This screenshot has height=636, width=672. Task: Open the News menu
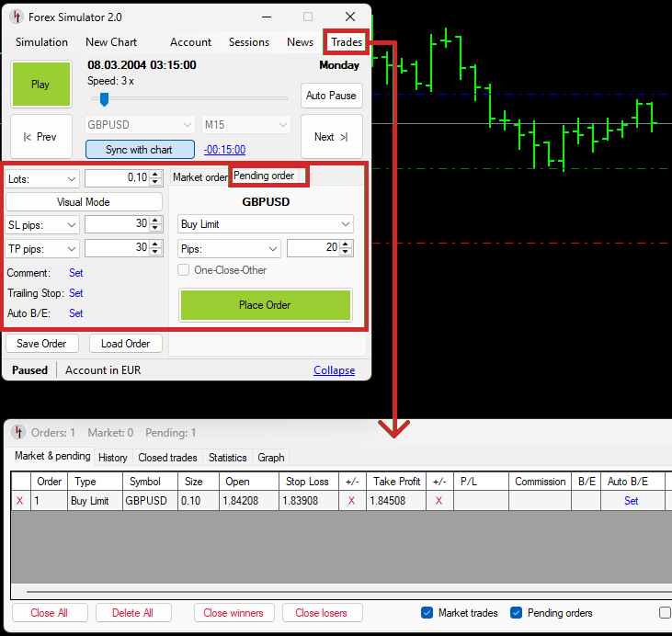[300, 42]
